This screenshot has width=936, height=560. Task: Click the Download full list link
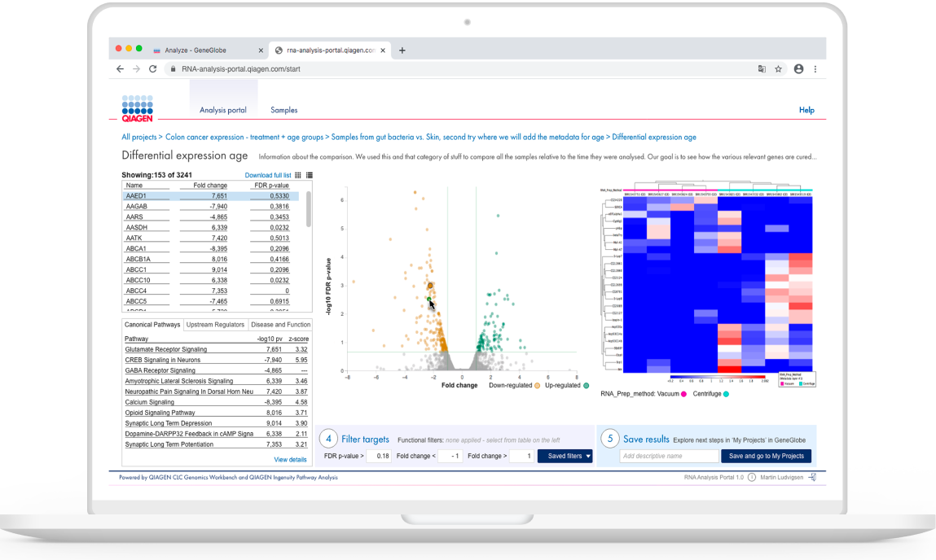click(267, 176)
